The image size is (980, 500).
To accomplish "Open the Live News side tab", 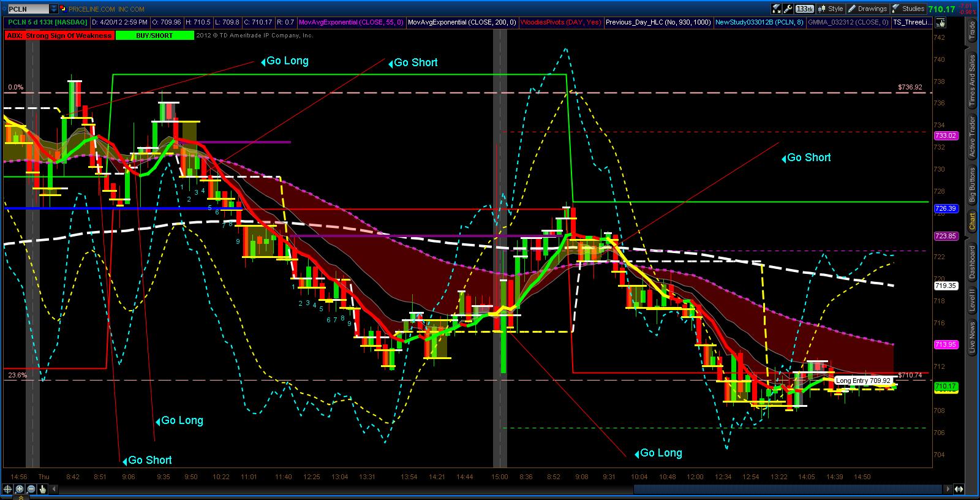I will 972,337.
